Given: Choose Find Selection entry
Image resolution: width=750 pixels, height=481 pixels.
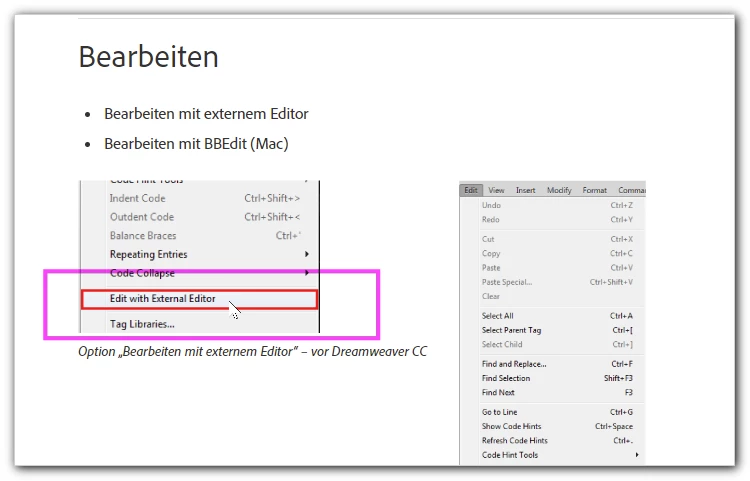Looking at the screenshot, I should (557, 378).
